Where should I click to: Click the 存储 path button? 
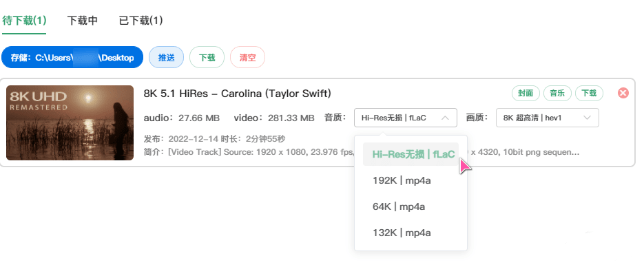tap(72, 57)
